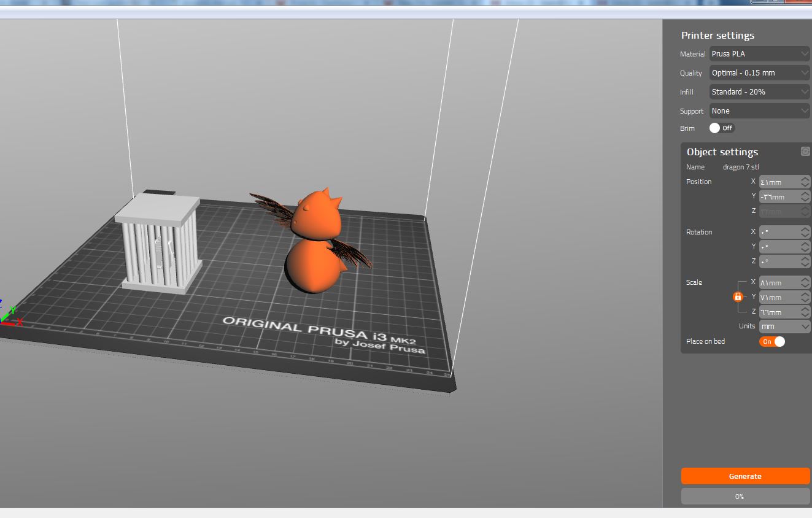Open the Material dropdown showing Prusa PLA
The height and width of the screenshot is (518, 812).
point(760,54)
